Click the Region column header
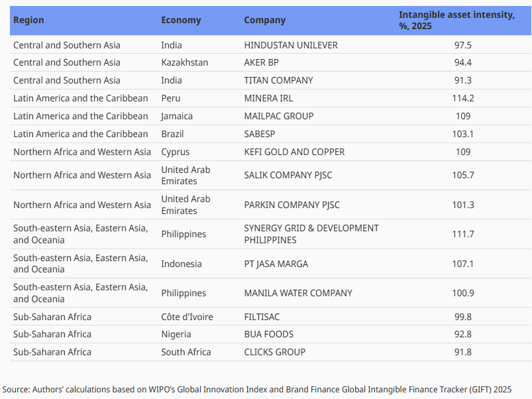This screenshot has width=532, height=399. 28,20
